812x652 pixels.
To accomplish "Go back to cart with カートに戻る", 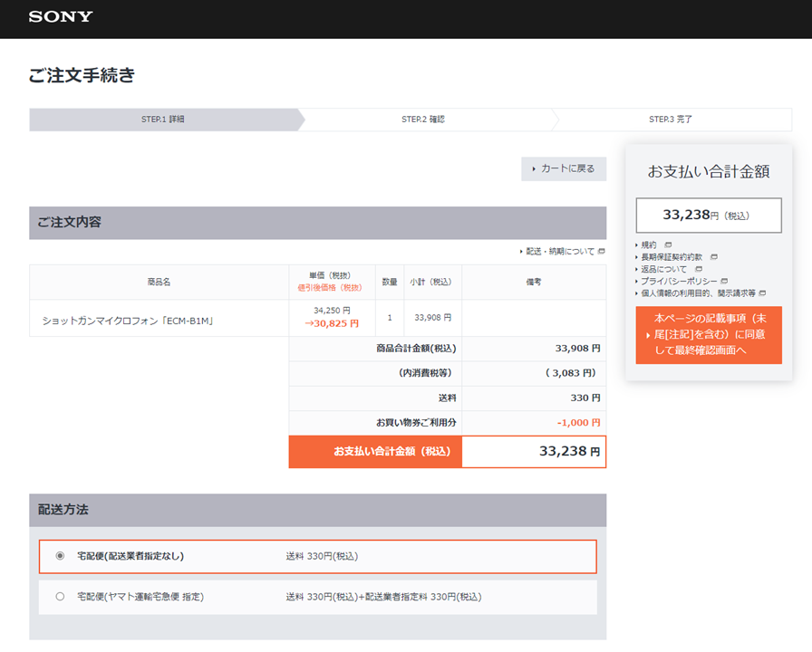I will [x=564, y=168].
